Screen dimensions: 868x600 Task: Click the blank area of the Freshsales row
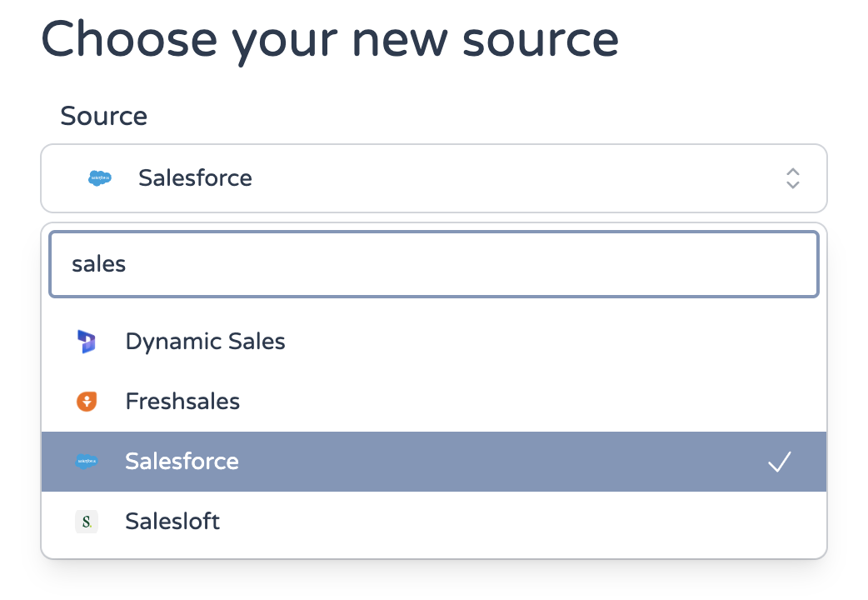click(x=531, y=402)
